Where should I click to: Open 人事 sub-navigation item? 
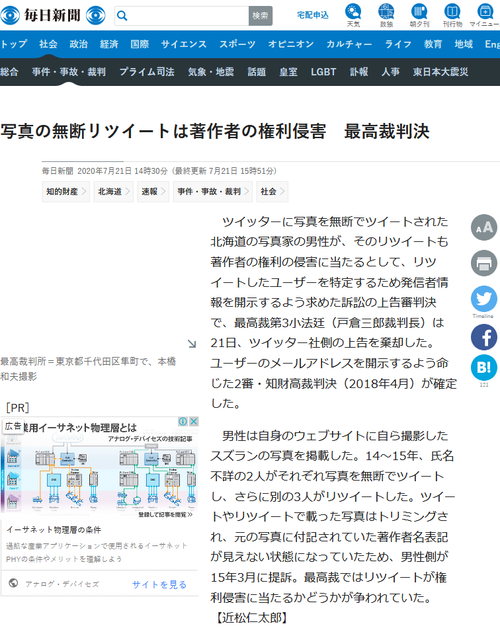tap(390, 72)
